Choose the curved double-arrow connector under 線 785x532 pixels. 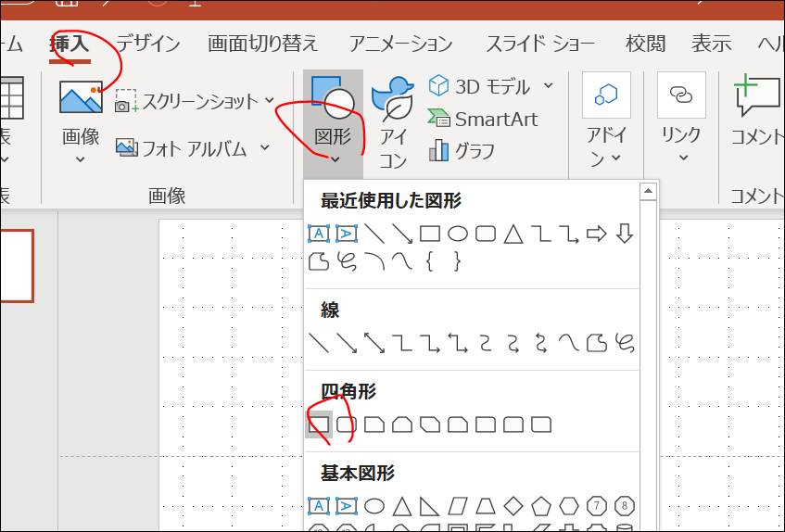tap(541, 343)
